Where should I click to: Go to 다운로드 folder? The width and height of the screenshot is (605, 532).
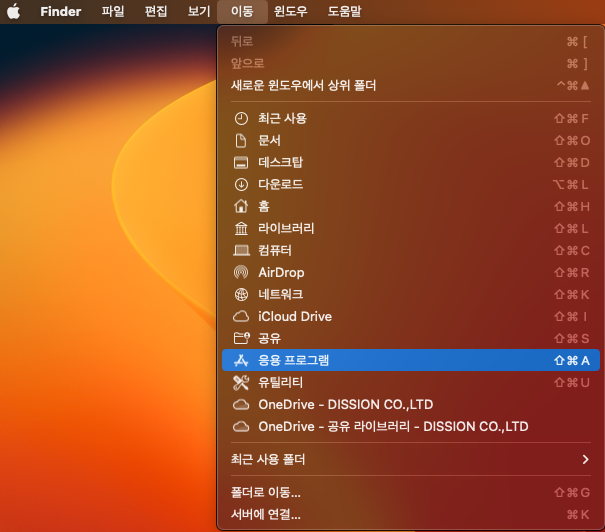coord(411,184)
